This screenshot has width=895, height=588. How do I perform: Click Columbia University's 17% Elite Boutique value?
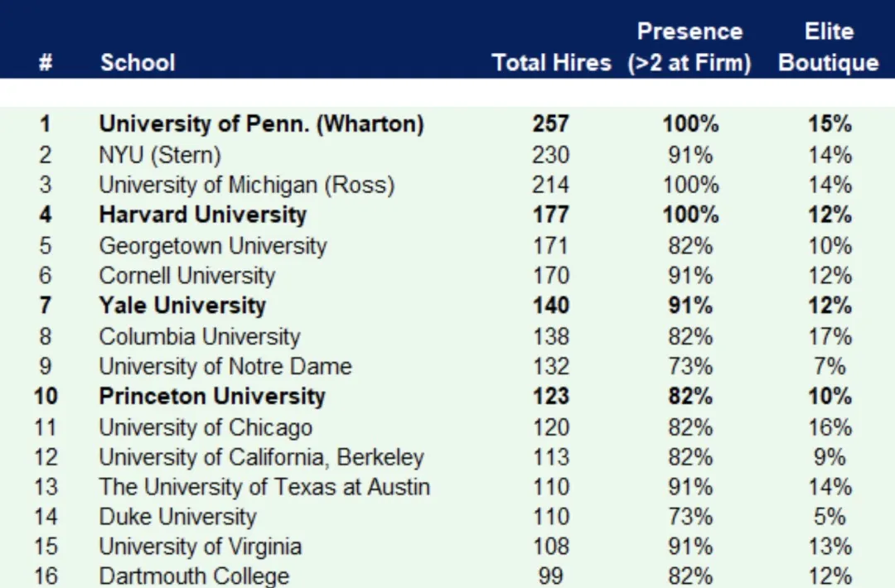point(830,336)
